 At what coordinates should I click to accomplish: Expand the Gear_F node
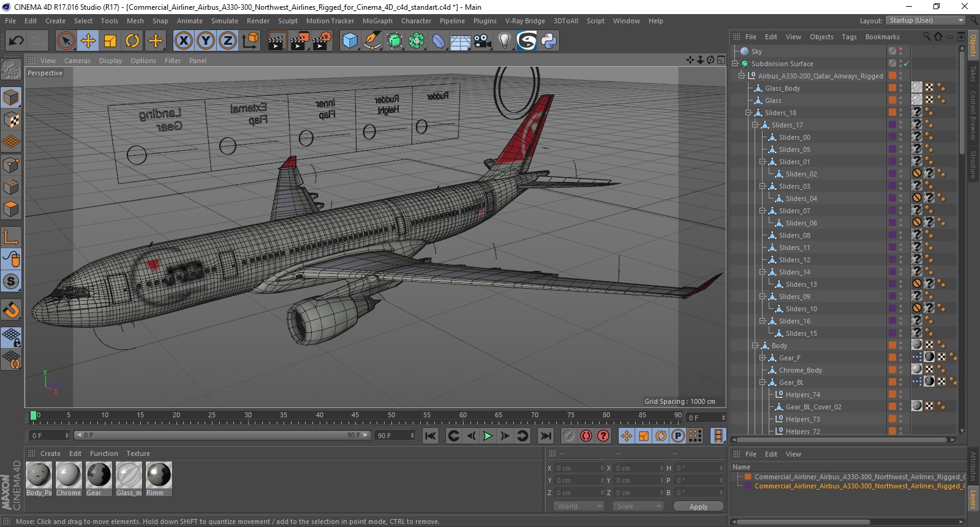click(x=763, y=358)
